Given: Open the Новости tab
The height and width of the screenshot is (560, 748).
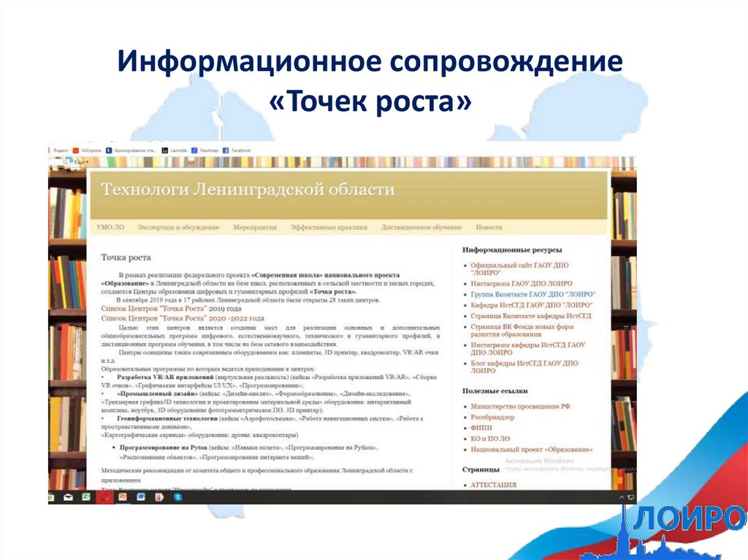Looking at the screenshot, I should click(489, 227).
